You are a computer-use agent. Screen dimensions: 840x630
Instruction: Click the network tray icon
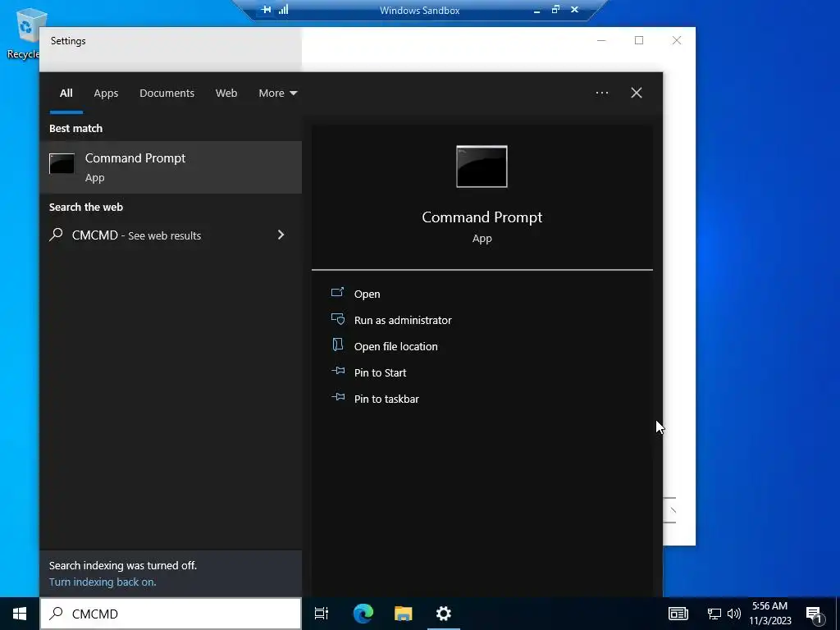(714, 614)
